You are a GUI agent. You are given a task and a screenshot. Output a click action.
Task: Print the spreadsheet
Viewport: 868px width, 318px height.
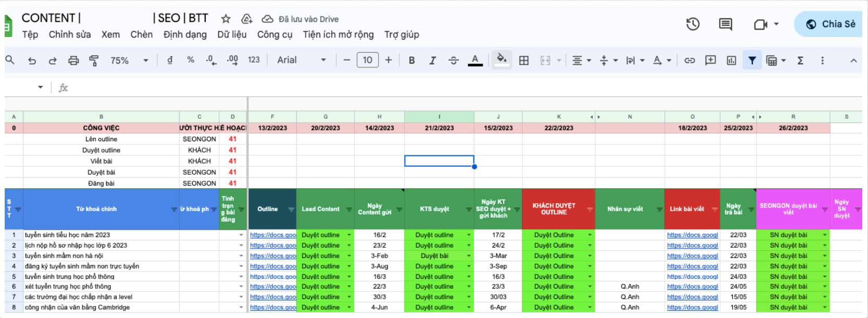[x=73, y=60]
